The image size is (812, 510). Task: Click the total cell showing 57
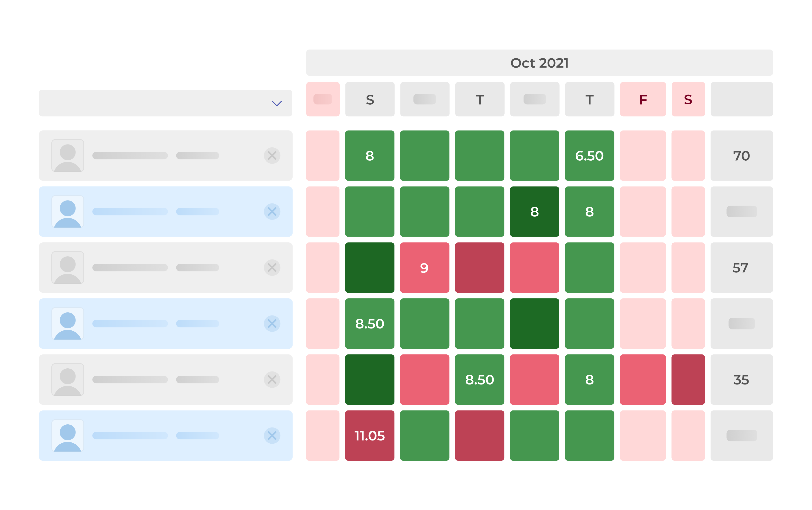click(x=741, y=267)
